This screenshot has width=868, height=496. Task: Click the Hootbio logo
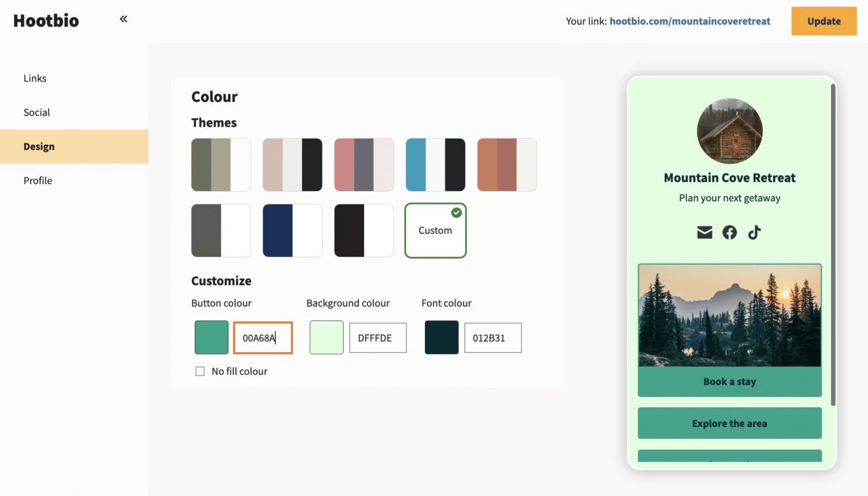[x=46, y=21]
